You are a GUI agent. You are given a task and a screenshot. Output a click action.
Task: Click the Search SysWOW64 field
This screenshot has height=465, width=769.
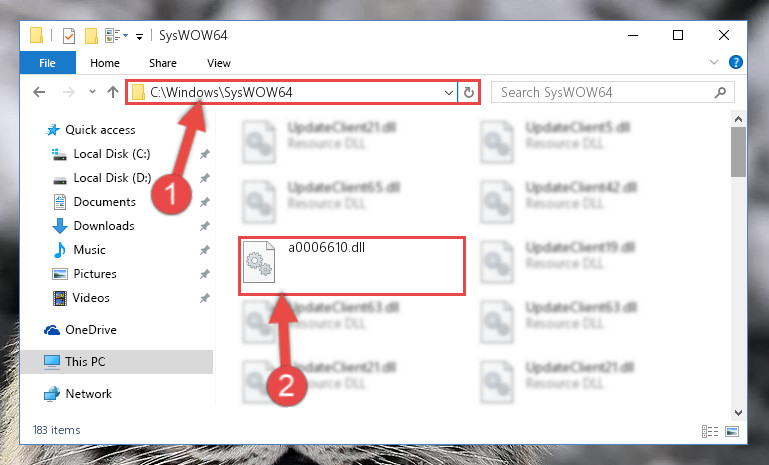click(x=613, y=92)
